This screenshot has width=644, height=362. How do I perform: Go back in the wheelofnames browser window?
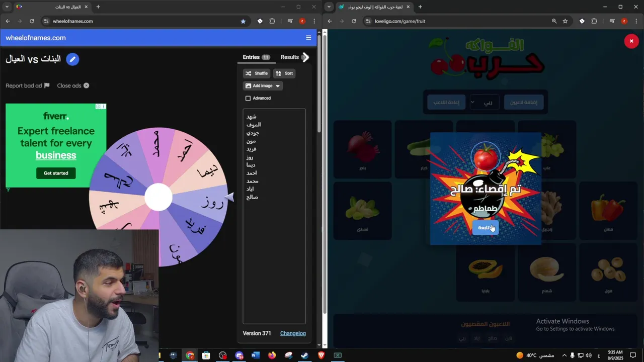(8, 21)
